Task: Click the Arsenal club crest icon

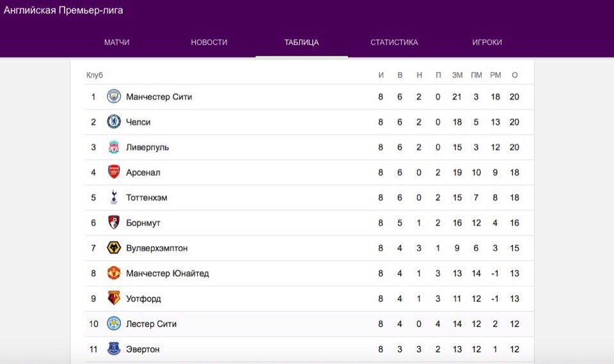Action: pos(114,172)
